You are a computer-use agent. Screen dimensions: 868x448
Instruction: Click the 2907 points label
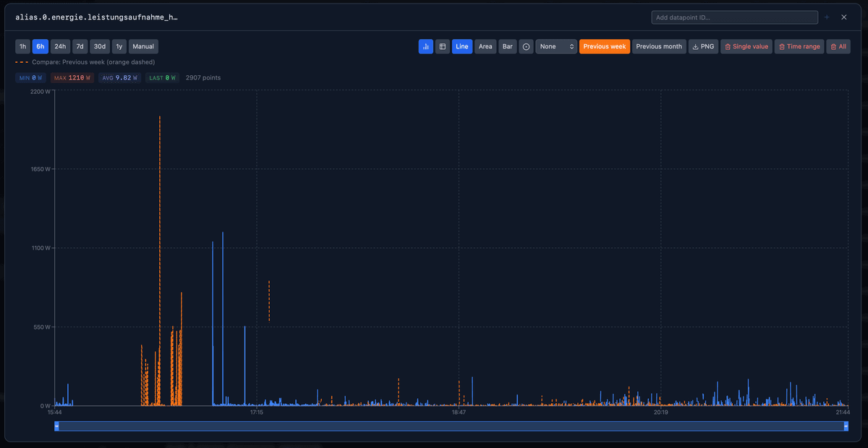[203, 77]
